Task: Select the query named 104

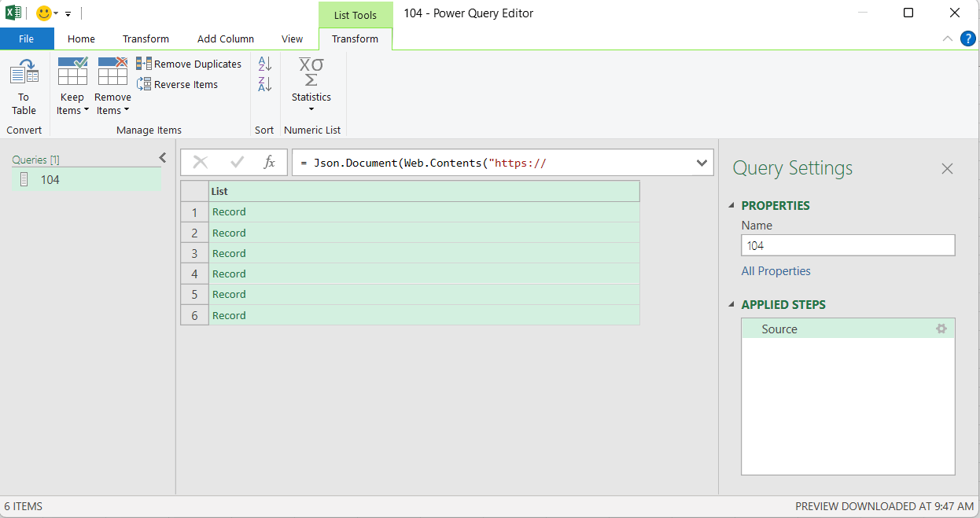Action: tap(50, 179)
